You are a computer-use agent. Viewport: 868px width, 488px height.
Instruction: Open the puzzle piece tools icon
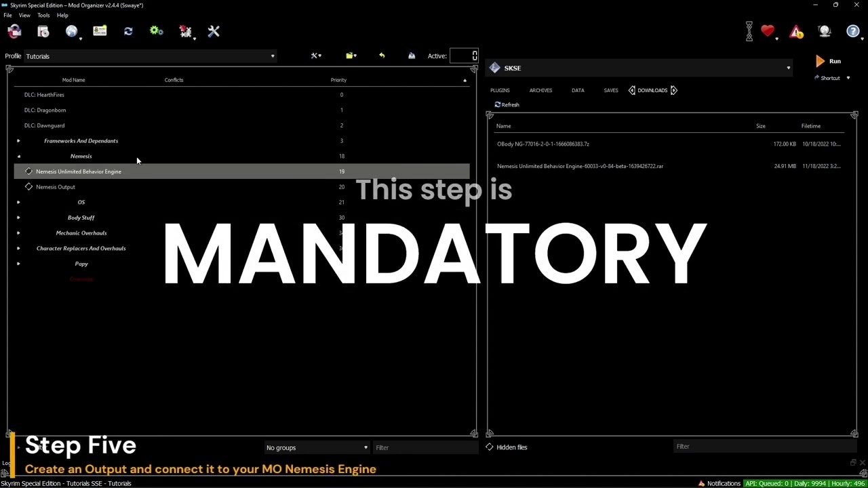click(x=185, y=31)
